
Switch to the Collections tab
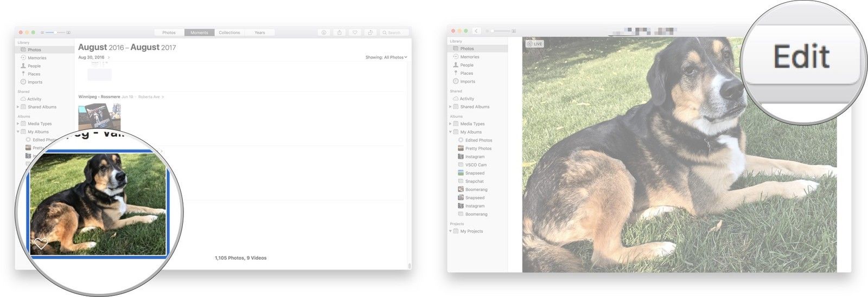coord(229,33)
